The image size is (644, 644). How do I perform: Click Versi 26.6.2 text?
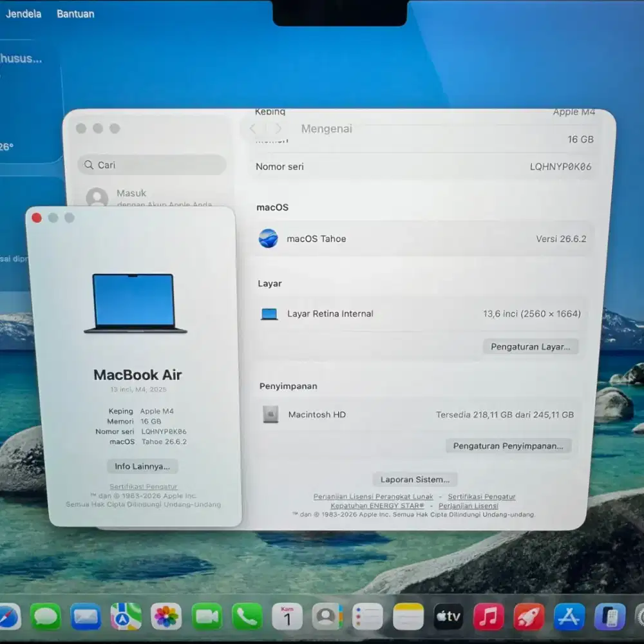tap(561, 239)
